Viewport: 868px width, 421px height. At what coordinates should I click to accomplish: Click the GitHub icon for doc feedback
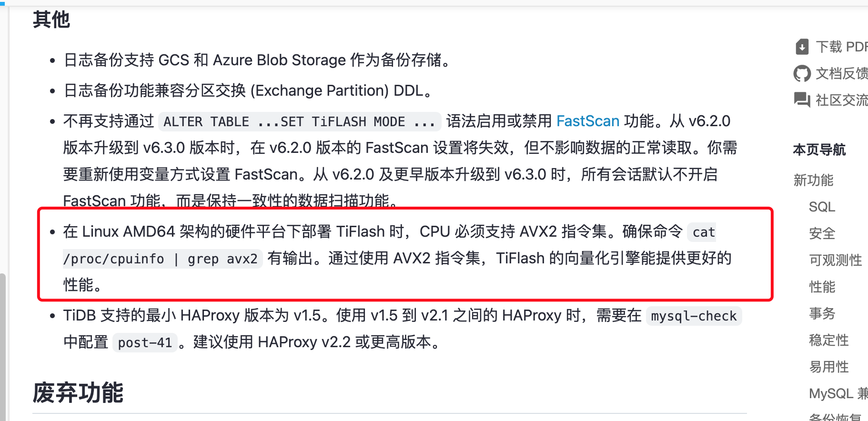(802, 73)
